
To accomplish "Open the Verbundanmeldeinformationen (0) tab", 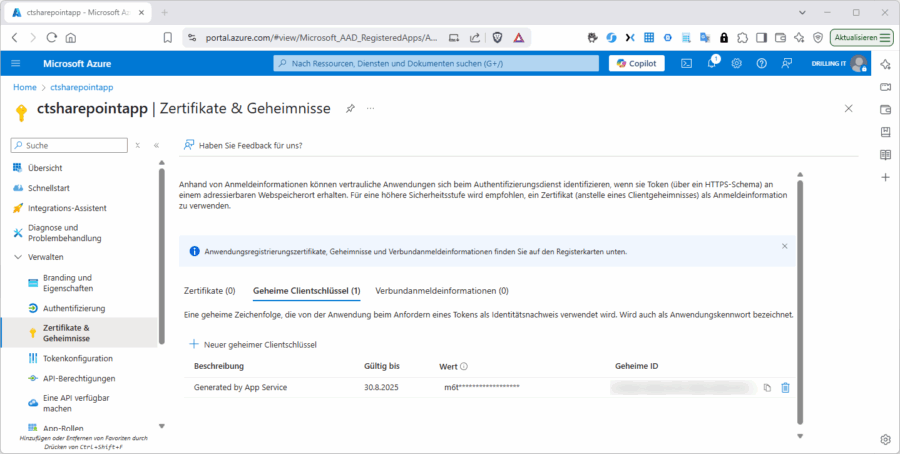I will tap(442, 291).
